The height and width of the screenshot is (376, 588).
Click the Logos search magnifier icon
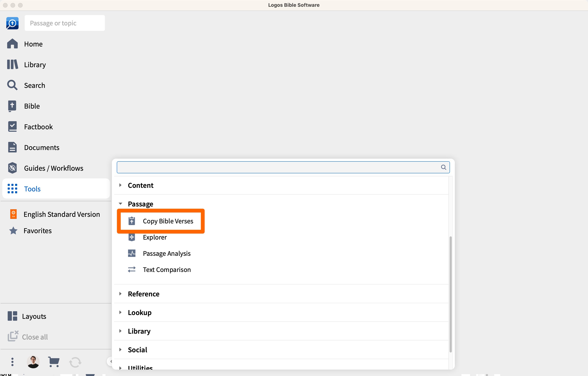pos(12,23)
